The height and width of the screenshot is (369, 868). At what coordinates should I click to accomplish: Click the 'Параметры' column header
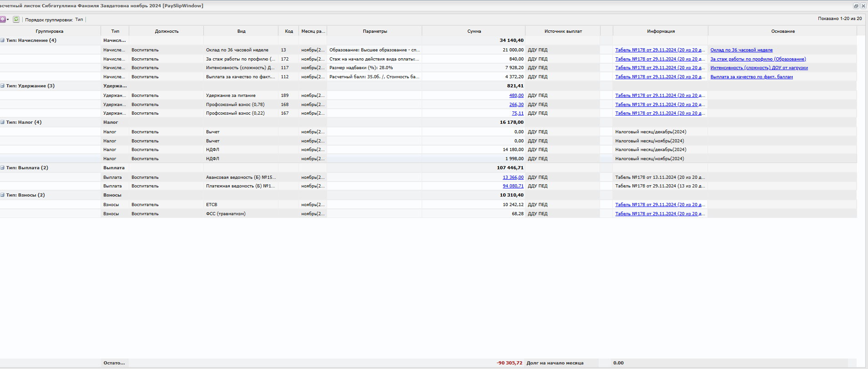pos(375,31)
